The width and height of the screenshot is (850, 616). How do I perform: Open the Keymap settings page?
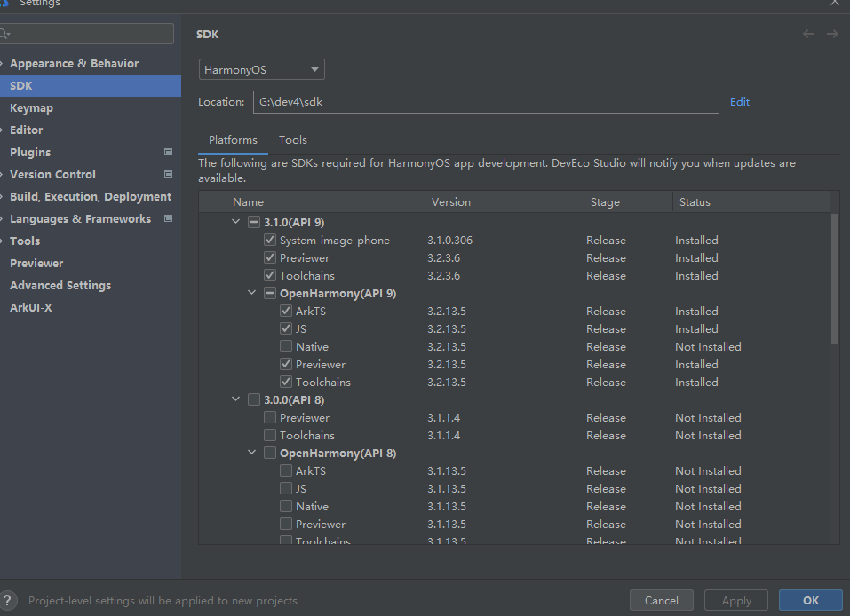(x=31, y=107)
